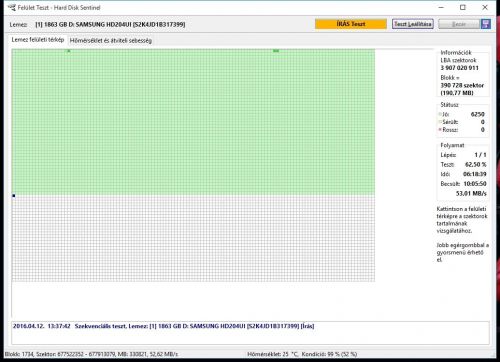
Task: Click the elapsed time 06:18:39
Action: [475, 174]
